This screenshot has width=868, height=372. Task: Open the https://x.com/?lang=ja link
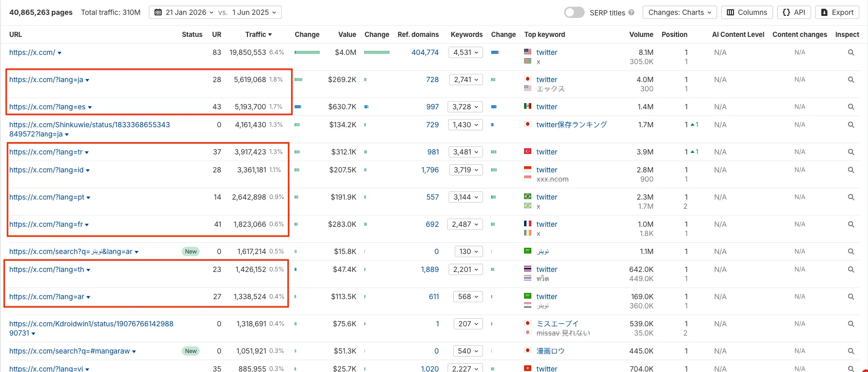pos(46,80)
